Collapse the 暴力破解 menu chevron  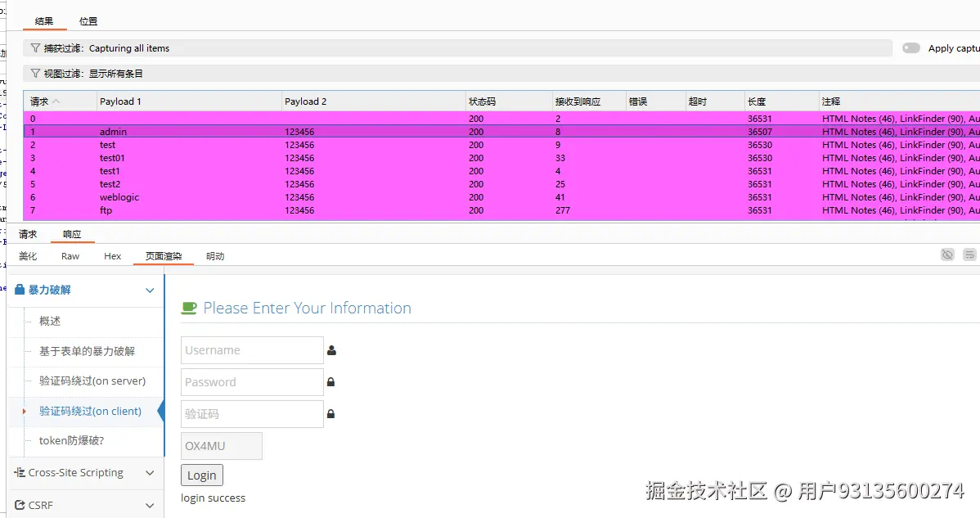click(x=150, y=290)
